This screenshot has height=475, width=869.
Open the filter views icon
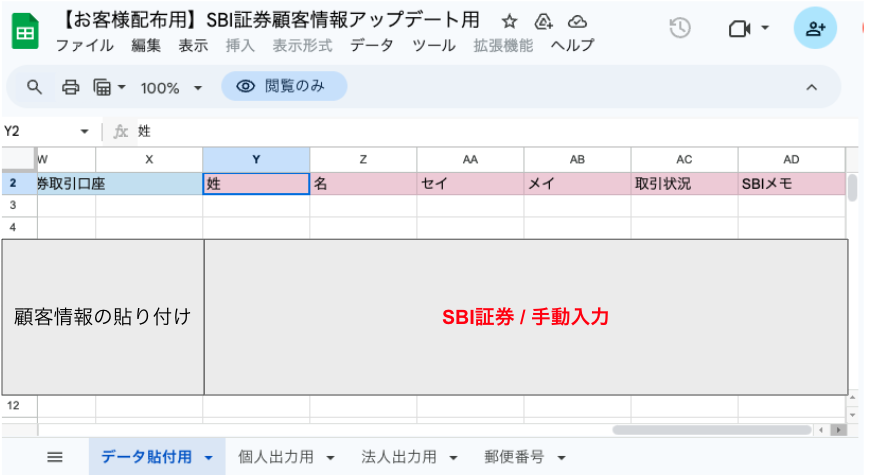(102, 87)
